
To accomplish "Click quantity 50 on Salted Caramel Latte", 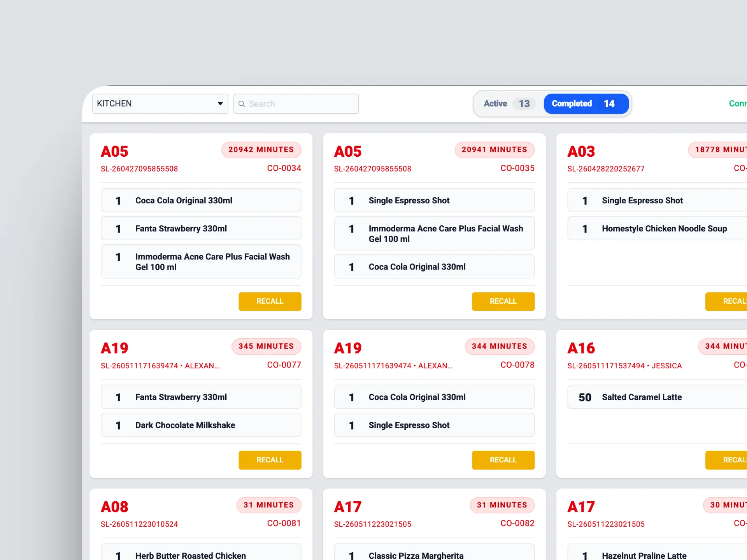I will (585, 397).
